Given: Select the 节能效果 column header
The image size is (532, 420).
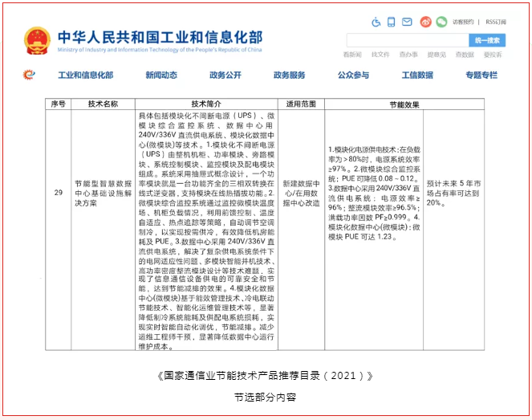Looking at the screenshot, I should click(404, 104).
